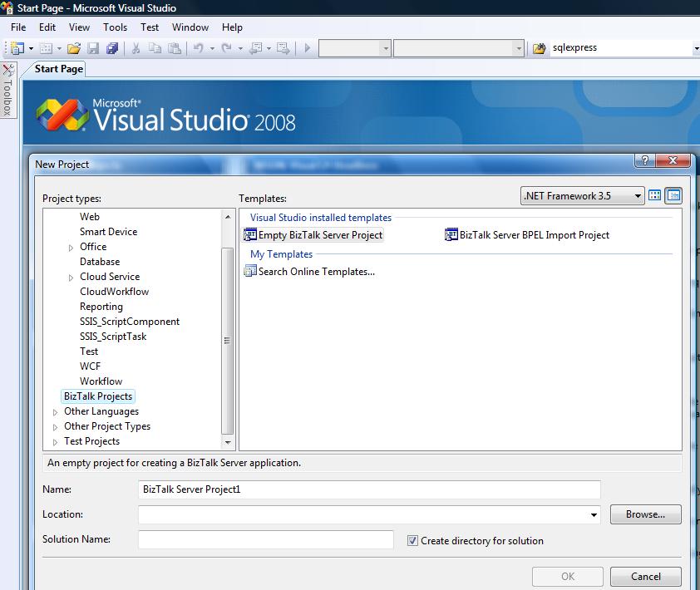Viewport: 700px width, 590px height.
Task: Click the Navigate Backward toolbar icon
Action: (x=255, y=47)
